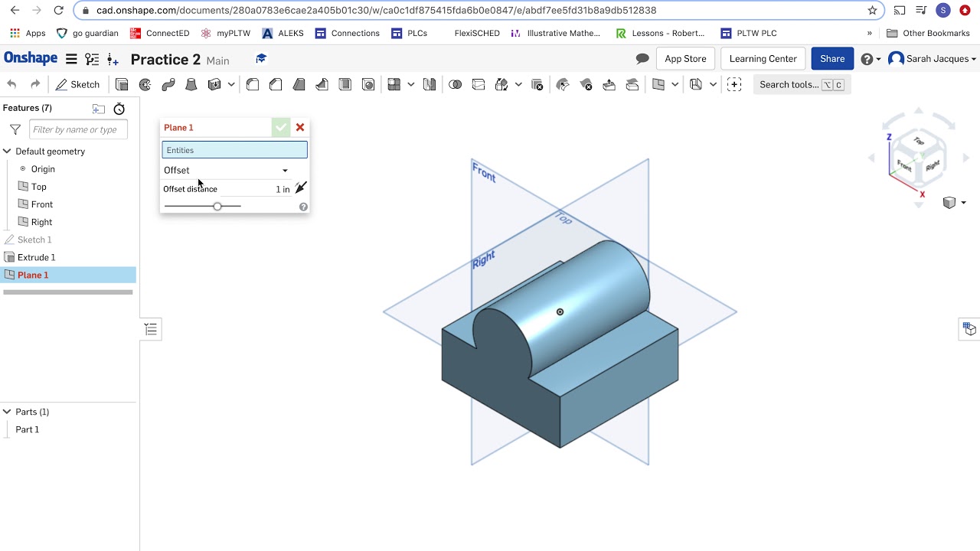The image size is (980, 551).
Task: Select the Mirror tool
Action: (x=430, y=85)
